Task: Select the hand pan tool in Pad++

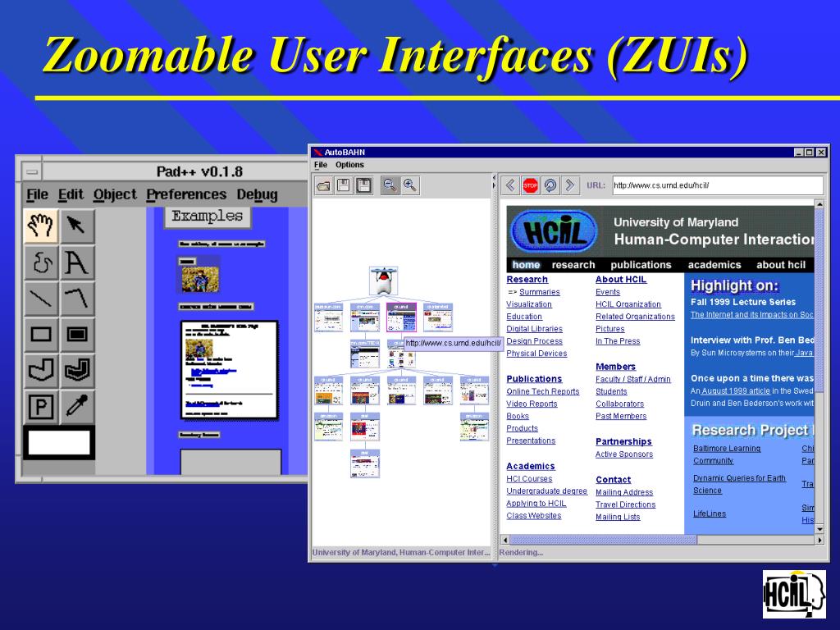Action: 41,225
